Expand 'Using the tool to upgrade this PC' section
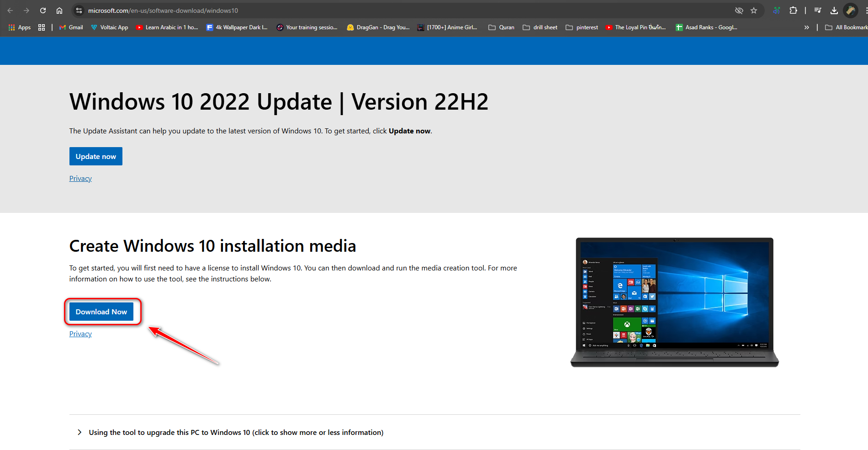Viewport: 868px width, 450px height. [x=434, y=432]
